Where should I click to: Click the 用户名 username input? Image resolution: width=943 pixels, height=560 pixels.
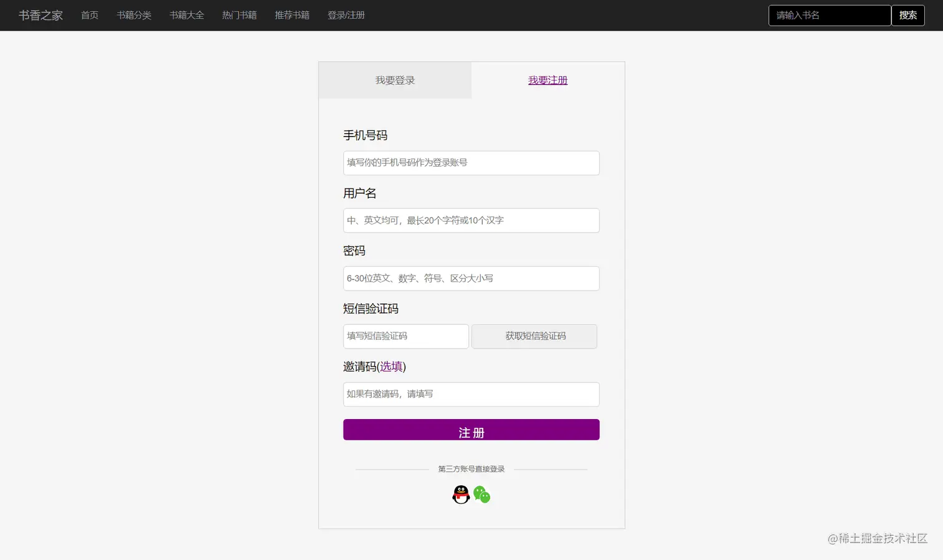pos(471,220)
